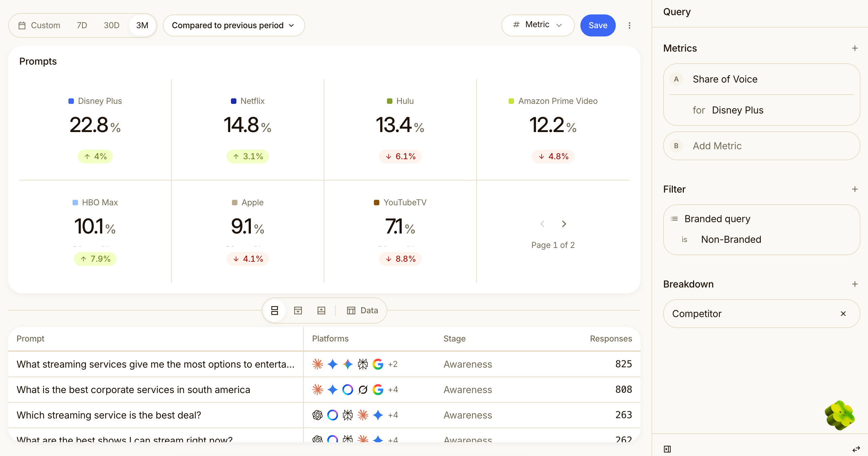Click the Google icon in the 825 responses row

pos(378,364)
